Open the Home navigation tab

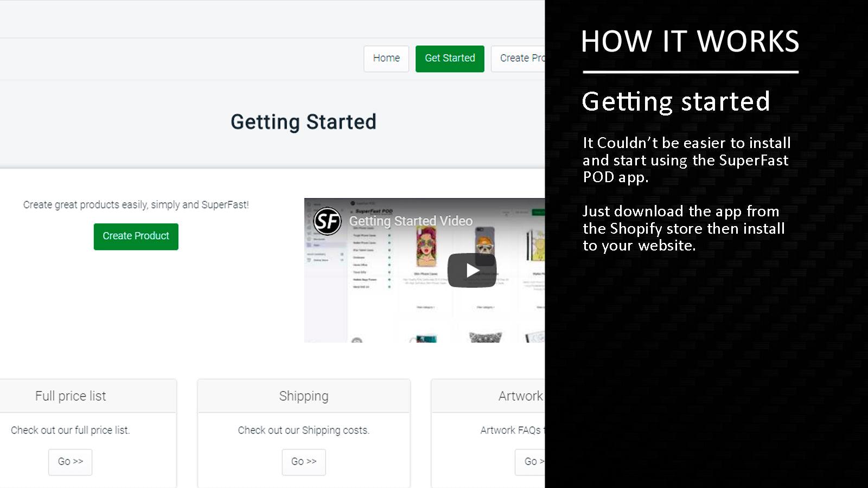pos(386,58)
